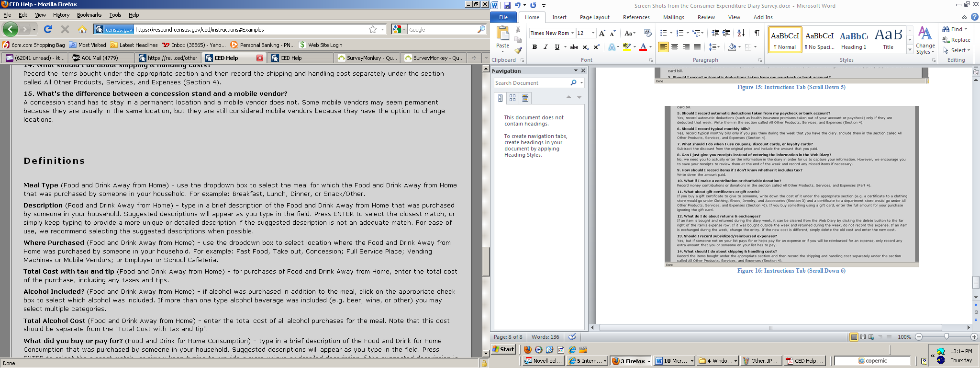Click the Firefox page vertical scrollbar thumb
This screenshot has width=980, height=368.
tap(486, 262)
